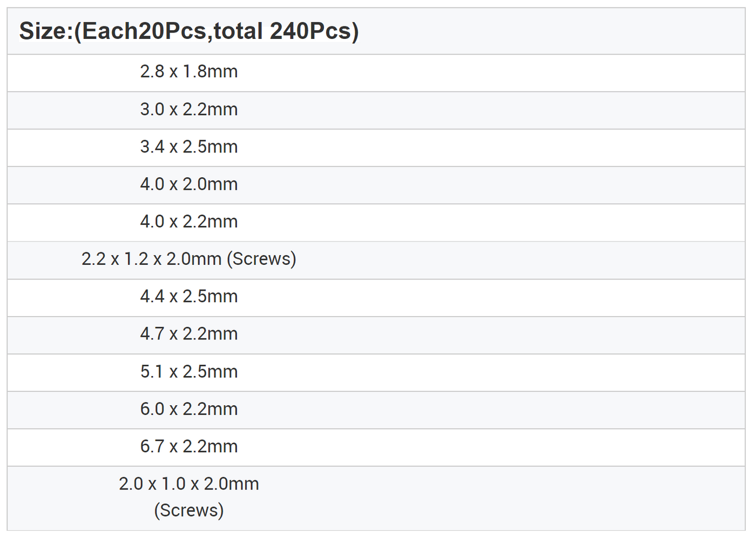Click "(Screws)" beside 2.2 x 1.2 x 2.0mm
The image size is (756, 542).
tap(261, 259)
